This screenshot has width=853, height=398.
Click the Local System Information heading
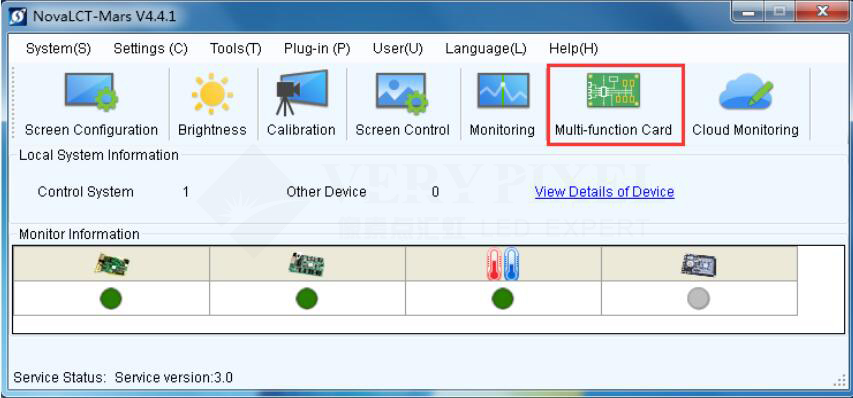tap(99, 156)
